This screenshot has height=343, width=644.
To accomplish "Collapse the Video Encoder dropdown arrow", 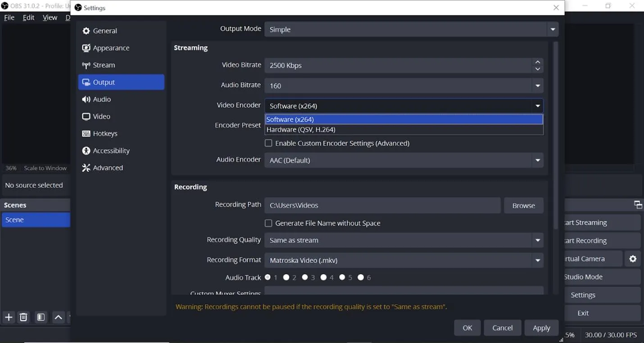I will pos(537,106).
